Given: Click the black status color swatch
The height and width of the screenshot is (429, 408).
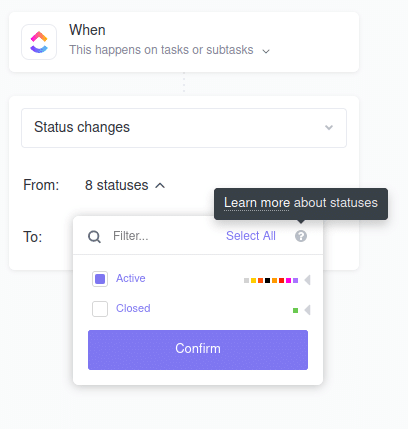Looking at the screenshot, I should [x=267, y=280].
